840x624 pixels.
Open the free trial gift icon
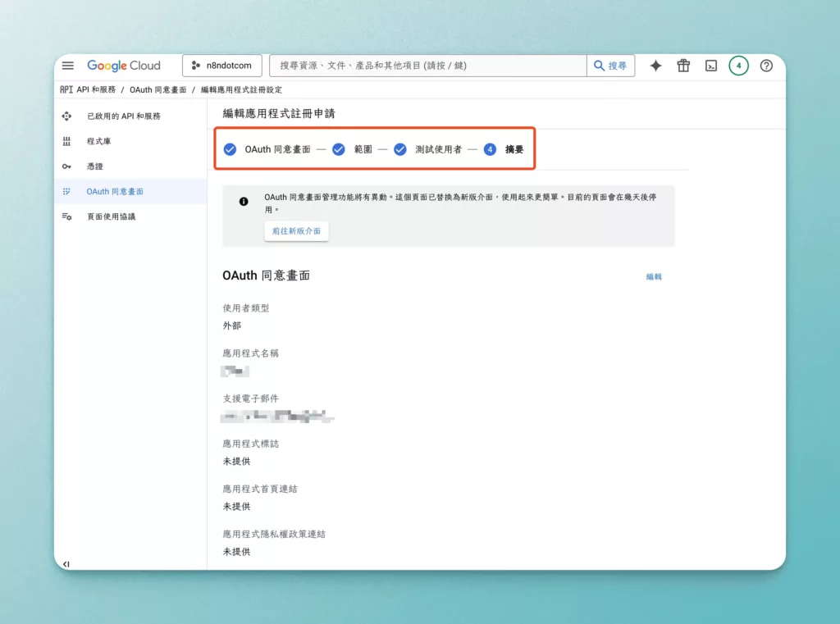(x=683, y=66)
